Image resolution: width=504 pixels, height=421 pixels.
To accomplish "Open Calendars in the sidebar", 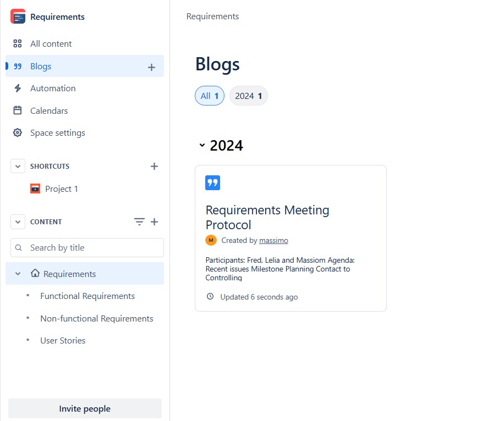I will (49, 111).
